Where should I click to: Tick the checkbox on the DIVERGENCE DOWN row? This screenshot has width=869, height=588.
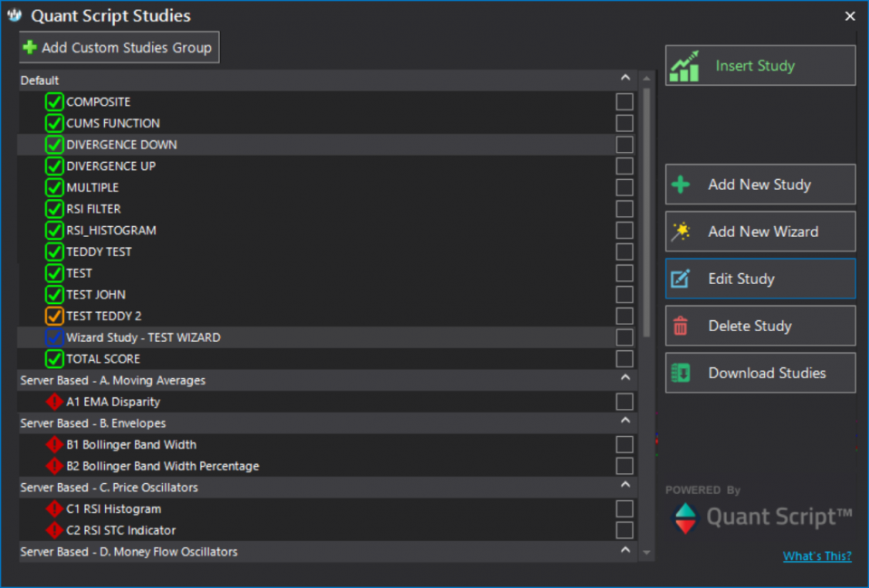coord(625,145)
